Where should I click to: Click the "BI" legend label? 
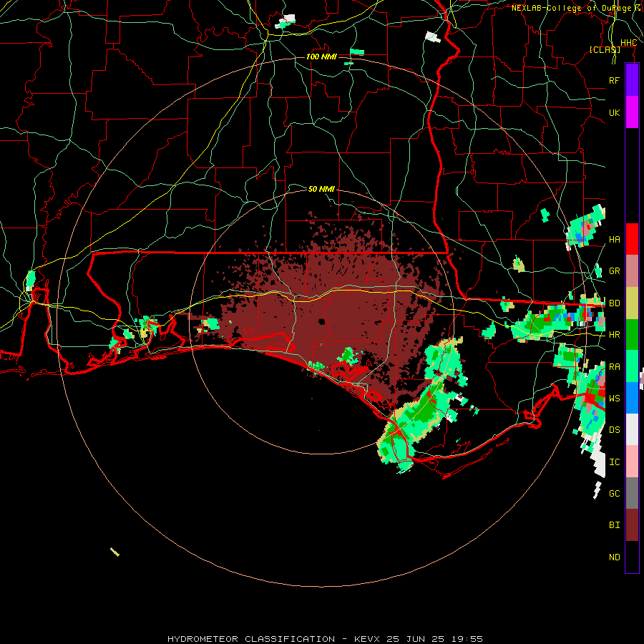(x=614, y=525)
